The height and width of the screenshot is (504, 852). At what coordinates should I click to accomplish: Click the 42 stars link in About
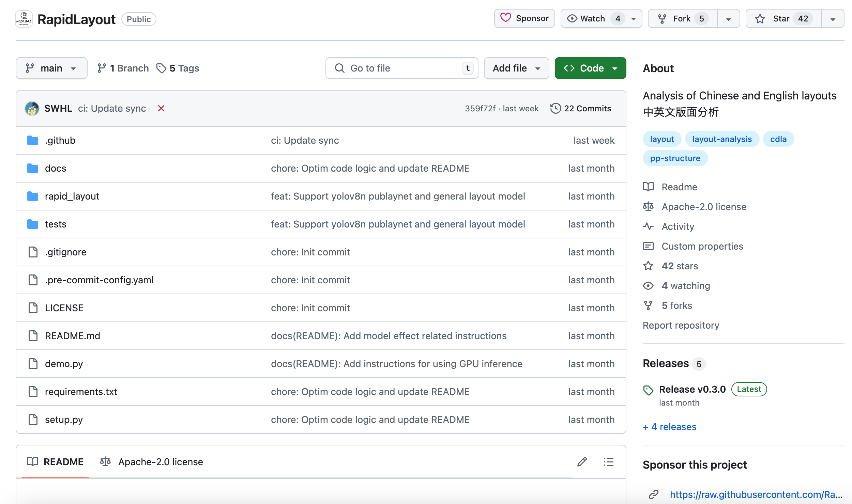click(x=680, y=266)
